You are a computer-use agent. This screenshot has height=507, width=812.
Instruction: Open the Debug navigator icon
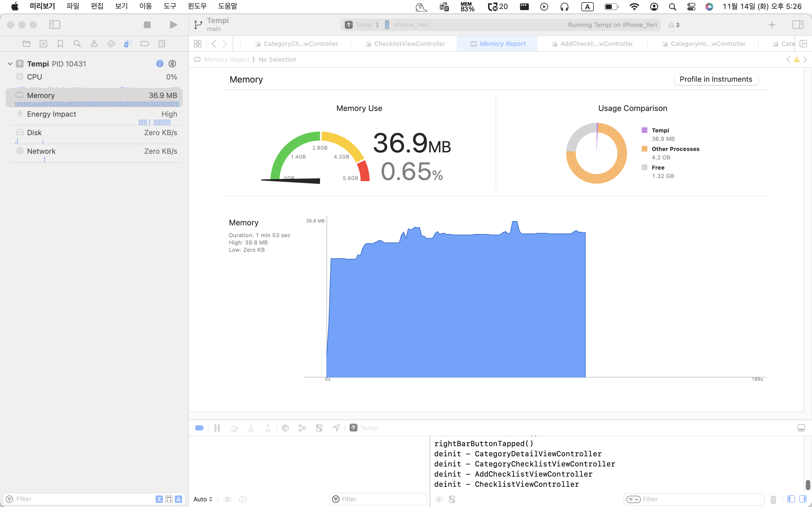coord(128,44)
